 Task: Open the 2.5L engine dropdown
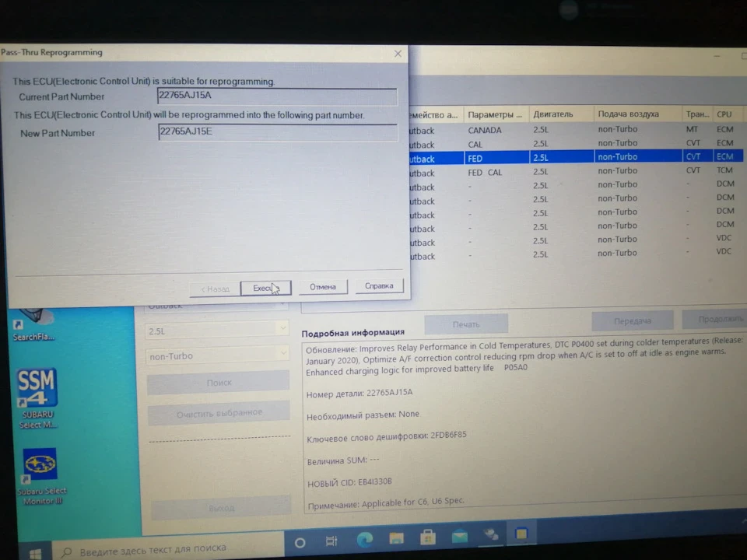click(217, 331)
